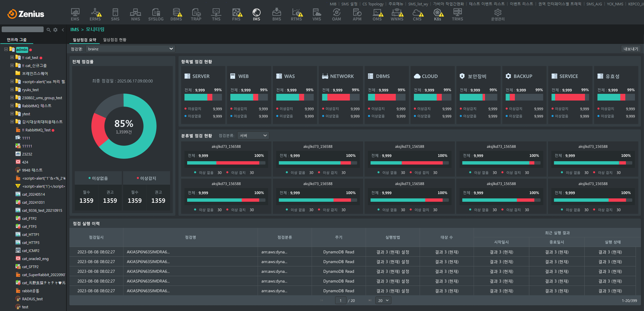
Task: Expand the ytest group node
Action: coord(12,114)
